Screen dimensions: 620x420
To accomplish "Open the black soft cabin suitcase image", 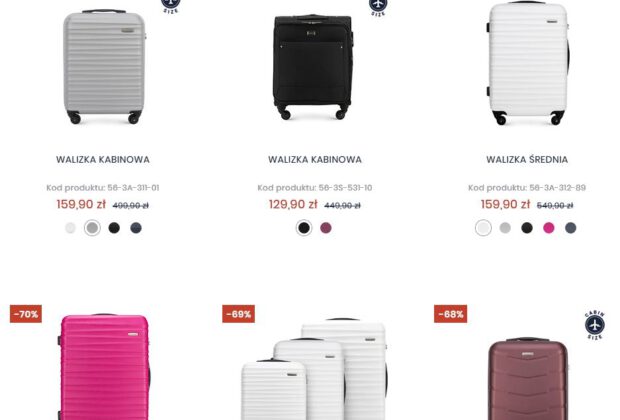I will [312, 66].
